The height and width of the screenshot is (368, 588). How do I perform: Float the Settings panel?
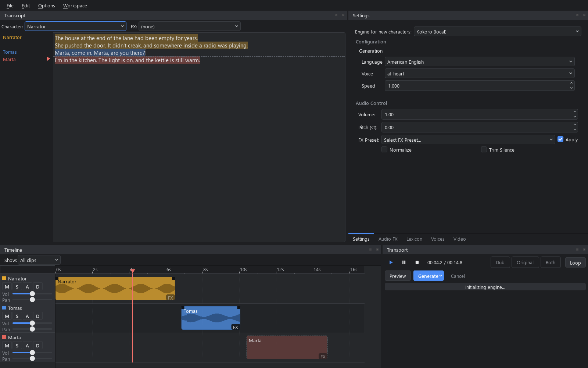(x=577, y=15)
